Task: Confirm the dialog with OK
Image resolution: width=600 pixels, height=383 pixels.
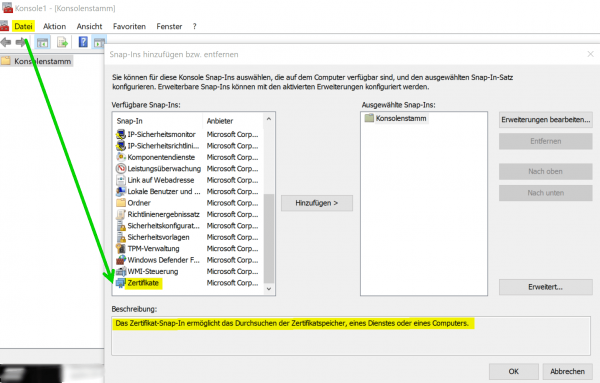Action: (514, 371)
